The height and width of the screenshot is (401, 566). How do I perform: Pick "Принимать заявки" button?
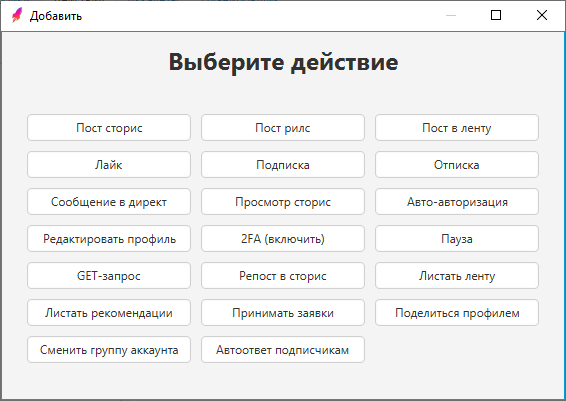tap(283, 313)
